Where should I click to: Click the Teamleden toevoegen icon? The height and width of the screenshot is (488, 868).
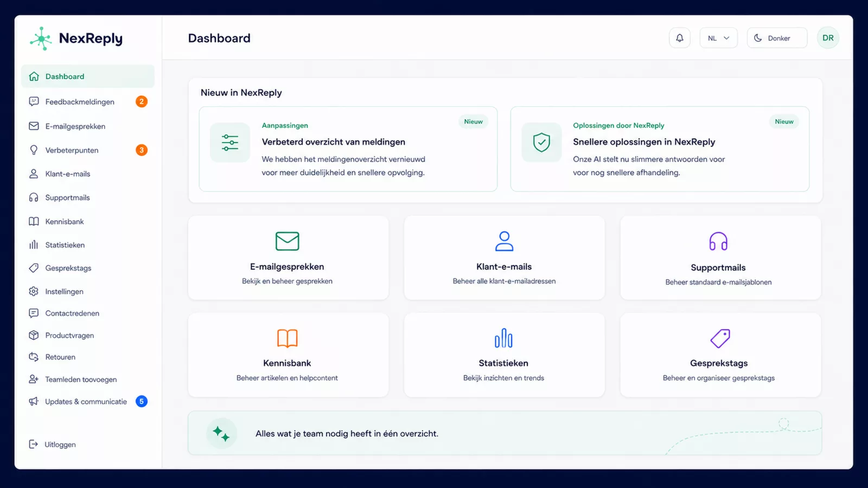click(34, 380)
